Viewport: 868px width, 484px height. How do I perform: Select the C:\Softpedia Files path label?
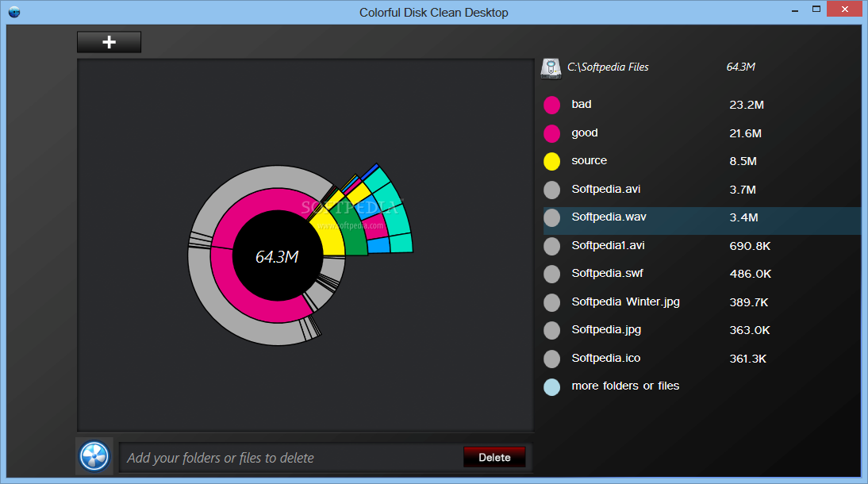(608, 67)
